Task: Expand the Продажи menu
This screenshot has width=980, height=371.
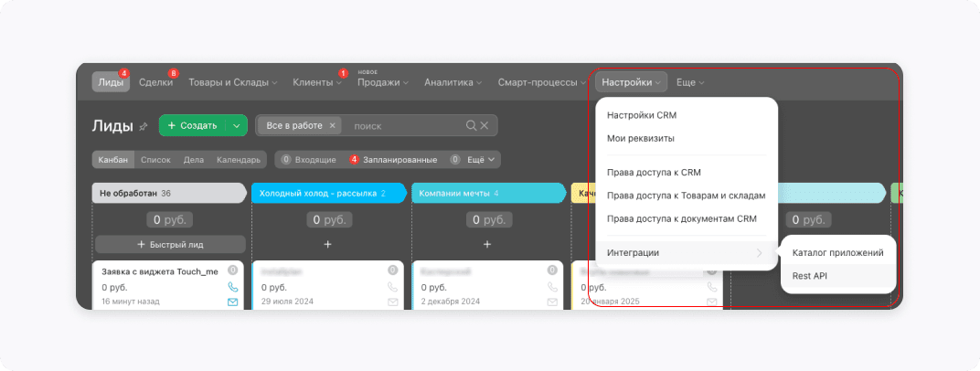Action: pyautogui.click(x=382, y=82)
